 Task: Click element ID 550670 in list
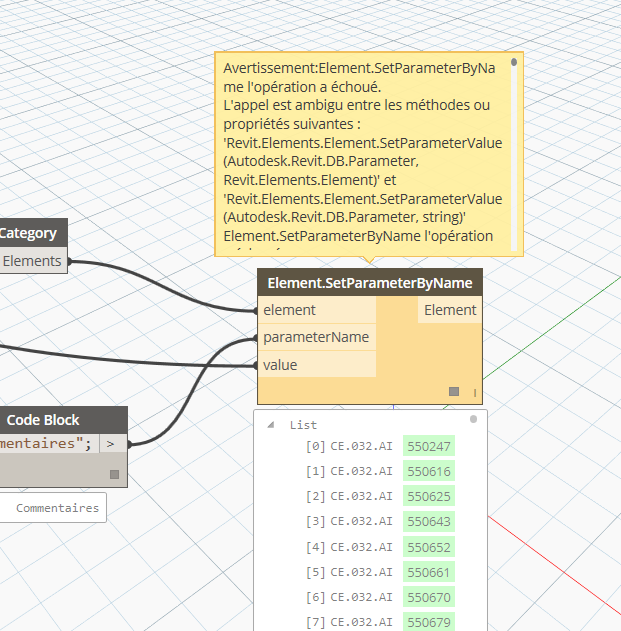(429, 598)
